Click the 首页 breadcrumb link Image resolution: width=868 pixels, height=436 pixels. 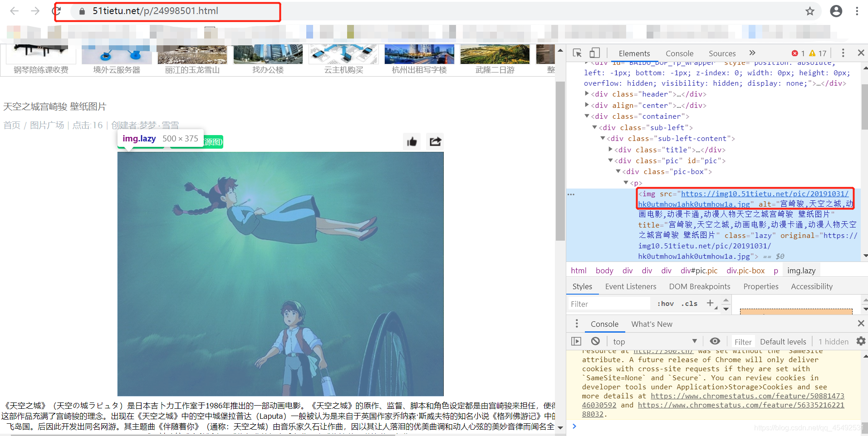12,125
